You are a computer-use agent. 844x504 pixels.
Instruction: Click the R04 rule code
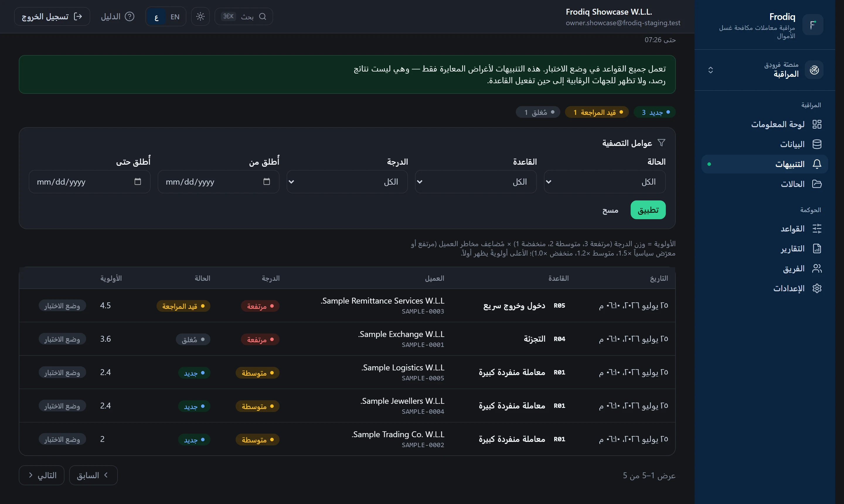(559, 339)
